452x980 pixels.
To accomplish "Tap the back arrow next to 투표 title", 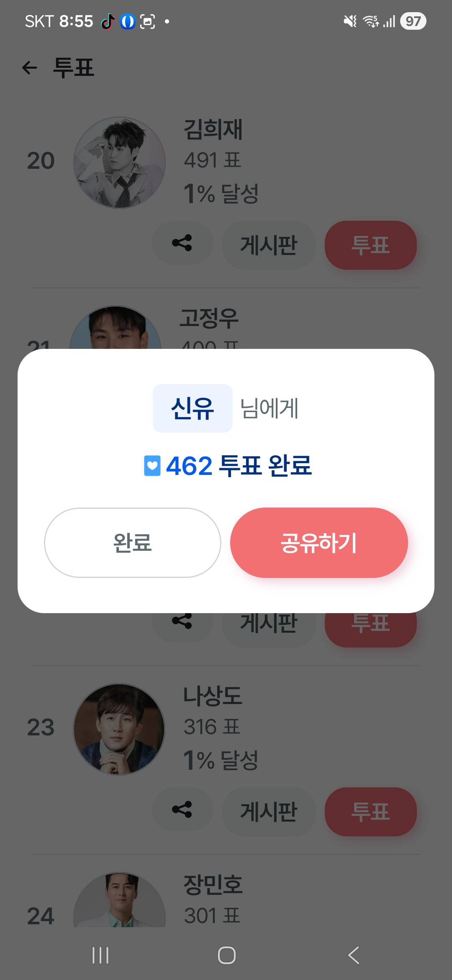I will click(x=30, y=67).
